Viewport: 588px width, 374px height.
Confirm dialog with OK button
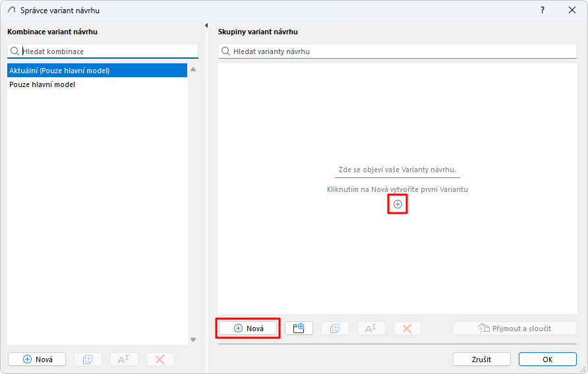[x=548, y=359]
